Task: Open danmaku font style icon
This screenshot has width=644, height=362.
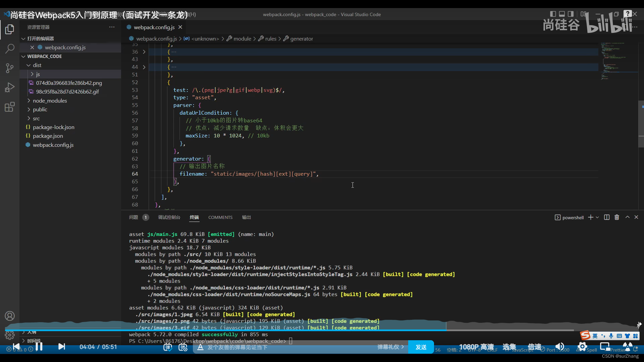Action: click(200, 347)
